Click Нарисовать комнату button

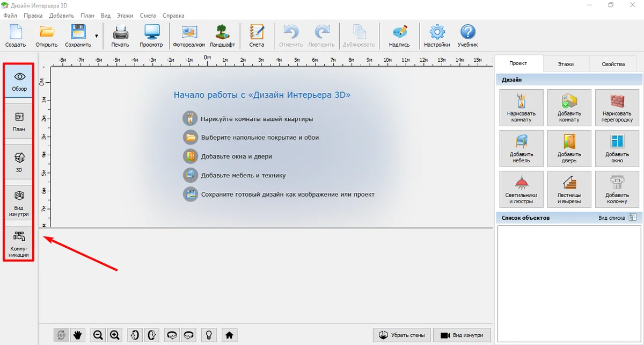[x=521, y=108]
